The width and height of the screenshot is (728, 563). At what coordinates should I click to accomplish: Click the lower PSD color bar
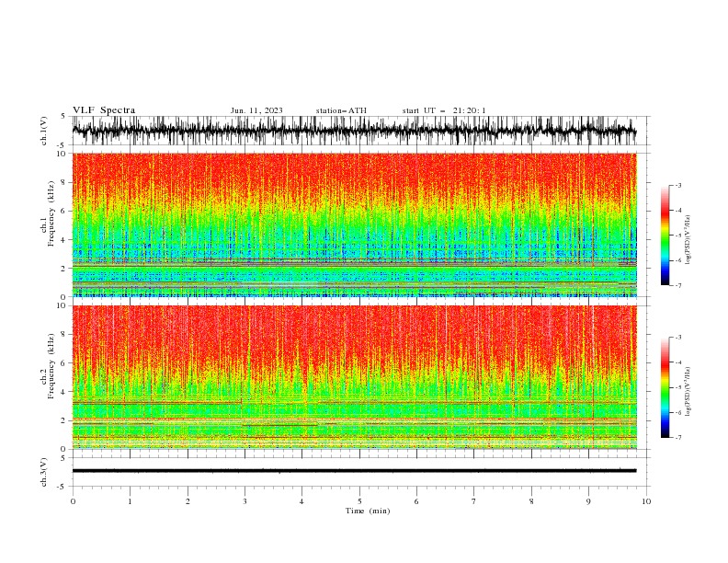(x=665, y=387)
